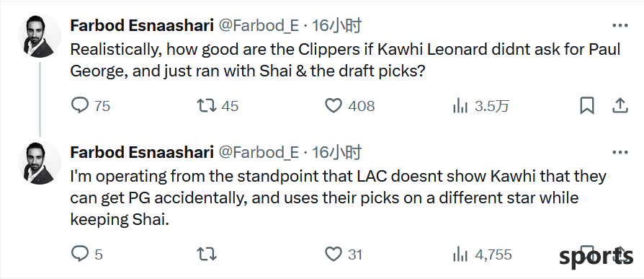Reply to the second tweet with 5 replies

(x=86, y=254)
